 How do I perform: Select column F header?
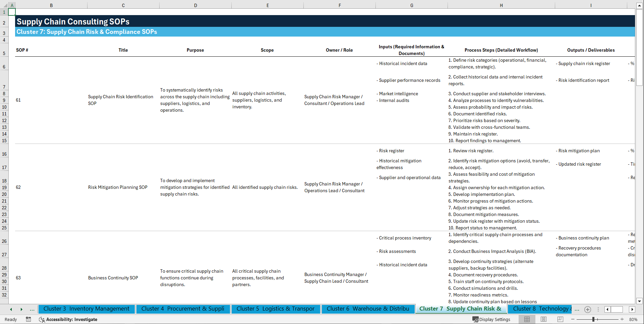click(340, 5)
